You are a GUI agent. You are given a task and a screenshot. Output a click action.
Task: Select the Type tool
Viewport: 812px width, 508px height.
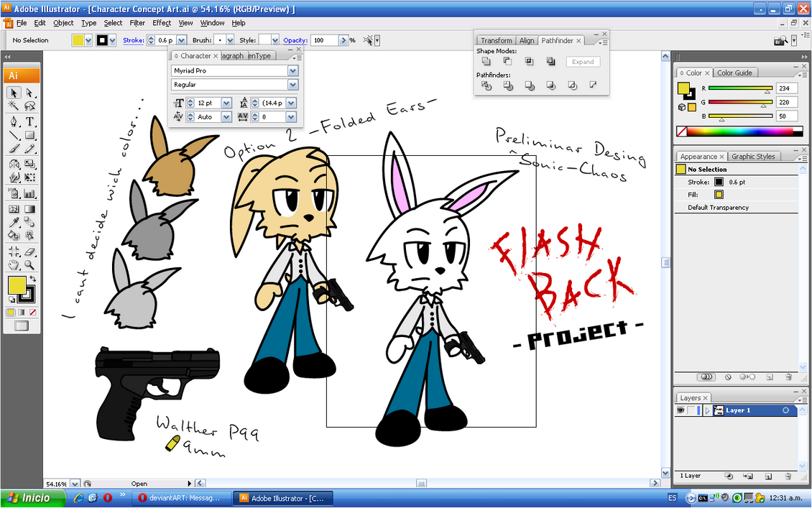coord(29,121)
